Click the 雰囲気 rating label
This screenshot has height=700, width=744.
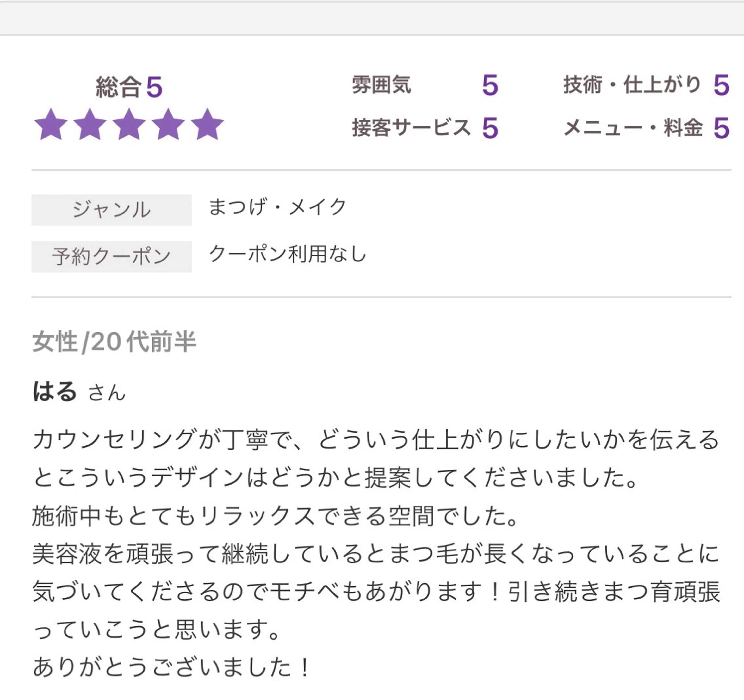click(381, 85)
